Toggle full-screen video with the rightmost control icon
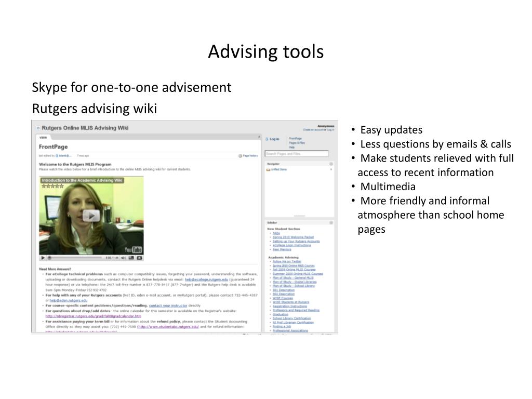The image size is (532, 399). click(139, 258)
